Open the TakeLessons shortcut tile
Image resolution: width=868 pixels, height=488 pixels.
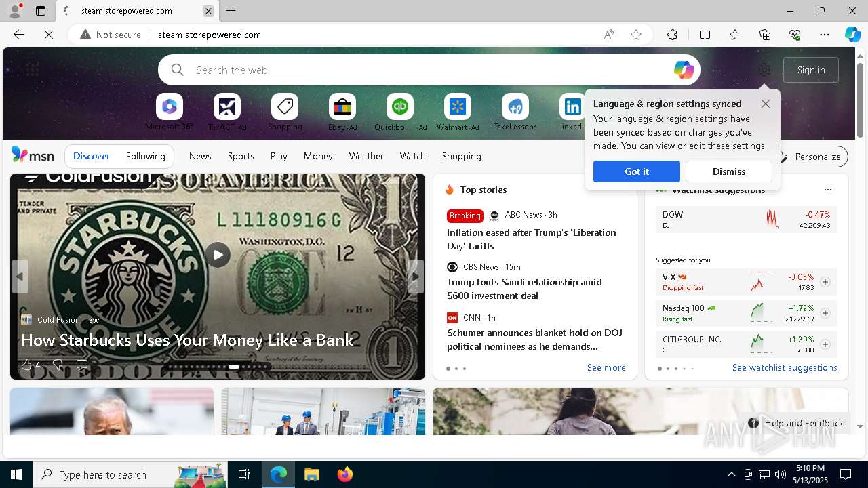coord(515,107)
